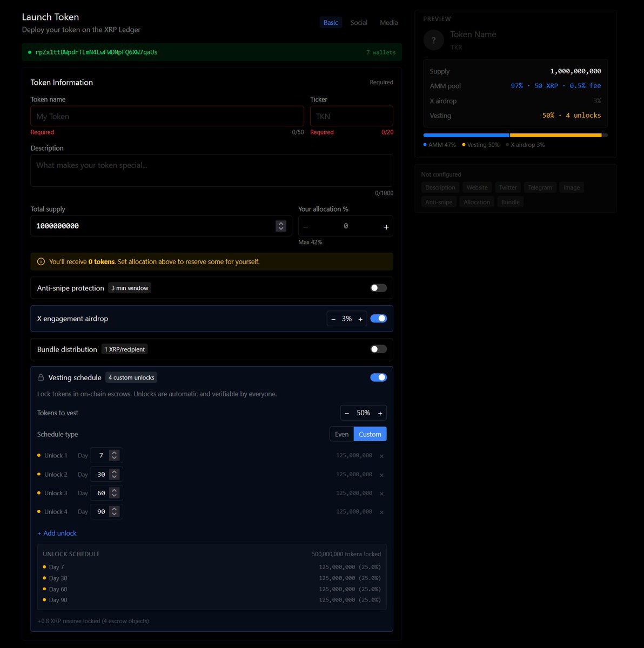Click the 97% · 50 XRP · 0.5% fee value
644x648 pixels.
point(556,86)
